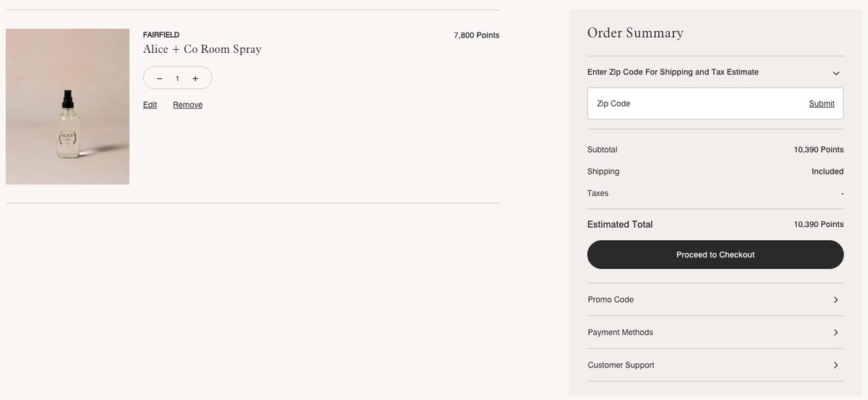Click the Promo Code arrow icon
868x400 pixels.
835,299
